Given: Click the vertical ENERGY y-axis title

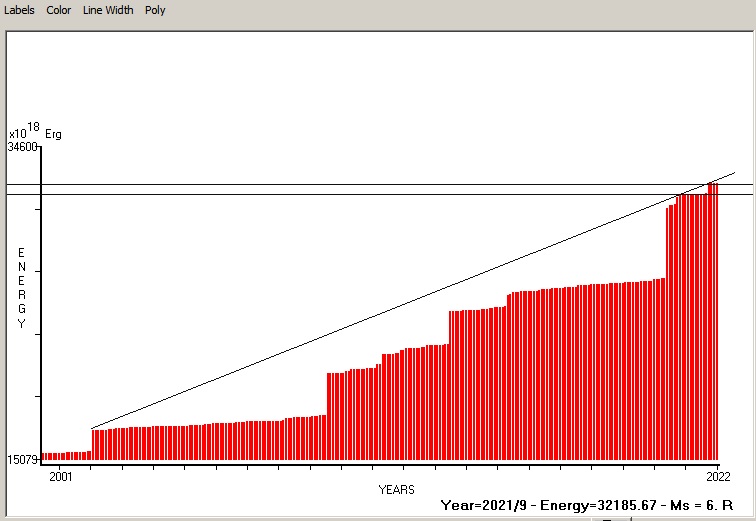Looking at the screenshot, I should 21,289.
